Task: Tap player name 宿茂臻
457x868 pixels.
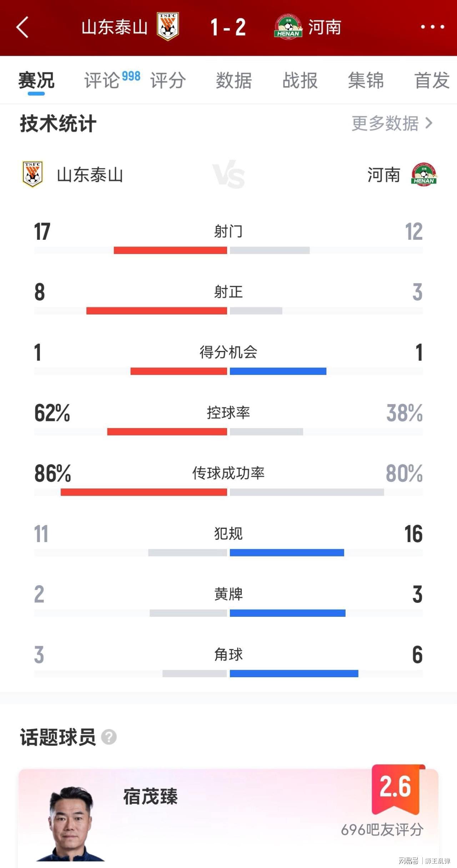Action: pos(150,797)
